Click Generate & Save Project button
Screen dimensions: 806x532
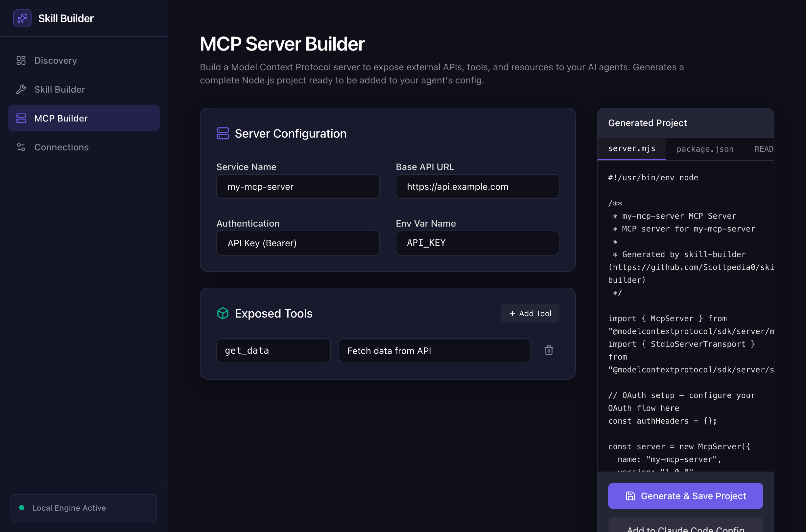pos(685,496)
